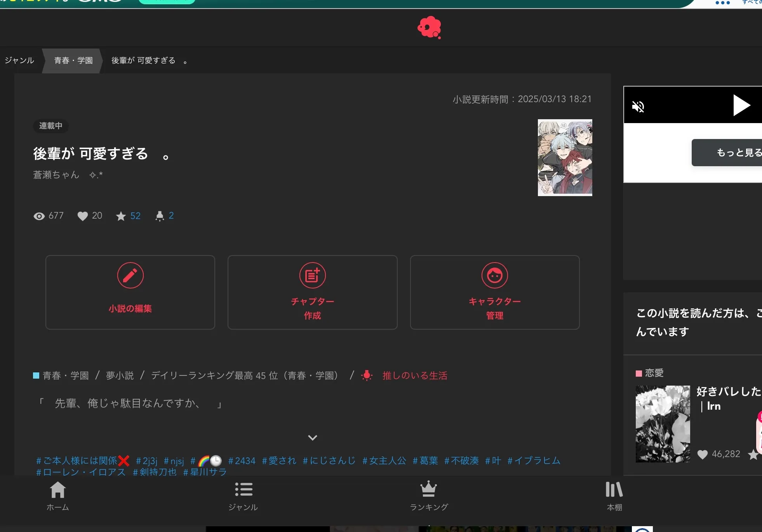Play the video advertisement
Screen dimensions: 762x532
tap(741, 105)
